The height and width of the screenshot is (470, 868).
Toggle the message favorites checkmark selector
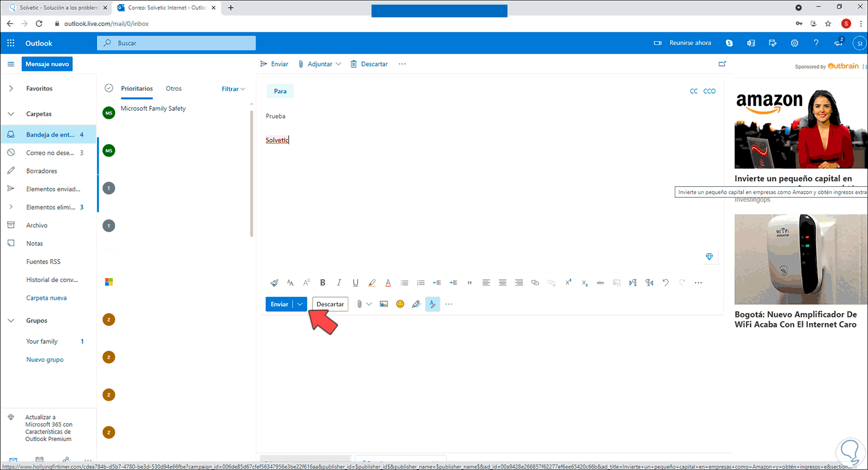click(x=109, y=88)
